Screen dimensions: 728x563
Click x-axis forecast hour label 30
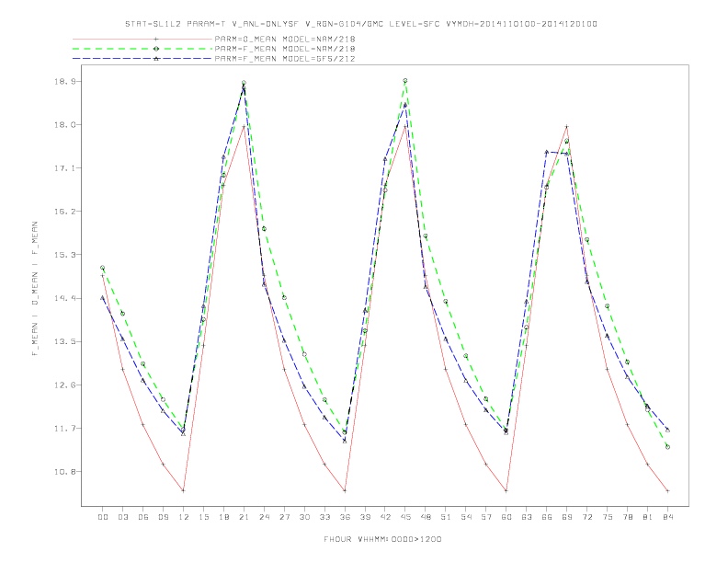tap(304, 517)
